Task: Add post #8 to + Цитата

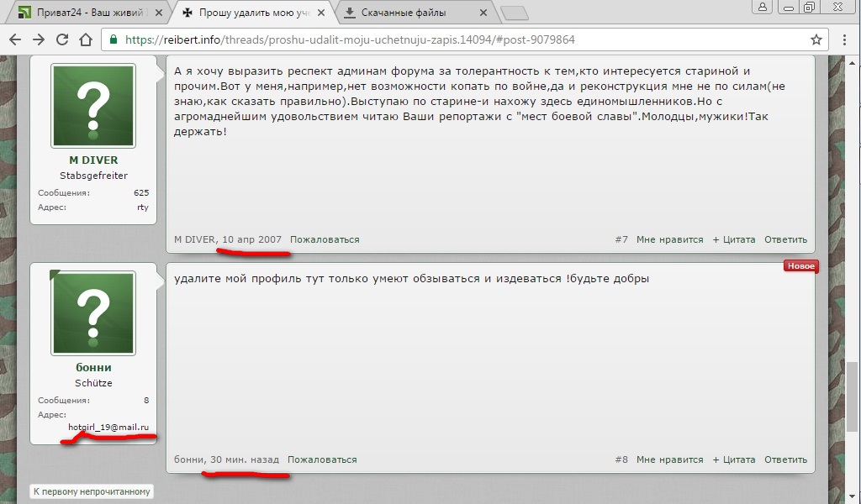Action: tap(733, 459)
